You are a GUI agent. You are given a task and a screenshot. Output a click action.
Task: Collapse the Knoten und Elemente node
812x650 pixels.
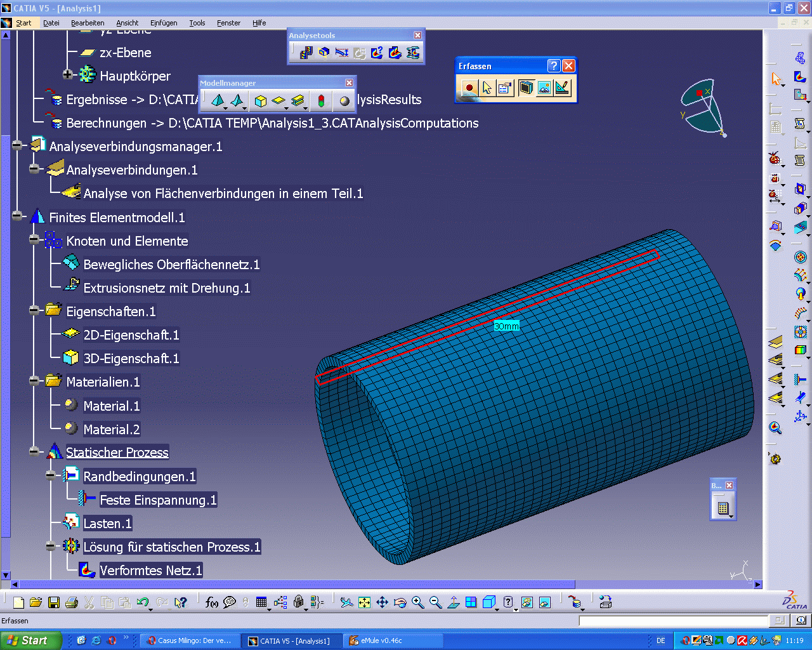click(x=34, y=239)
